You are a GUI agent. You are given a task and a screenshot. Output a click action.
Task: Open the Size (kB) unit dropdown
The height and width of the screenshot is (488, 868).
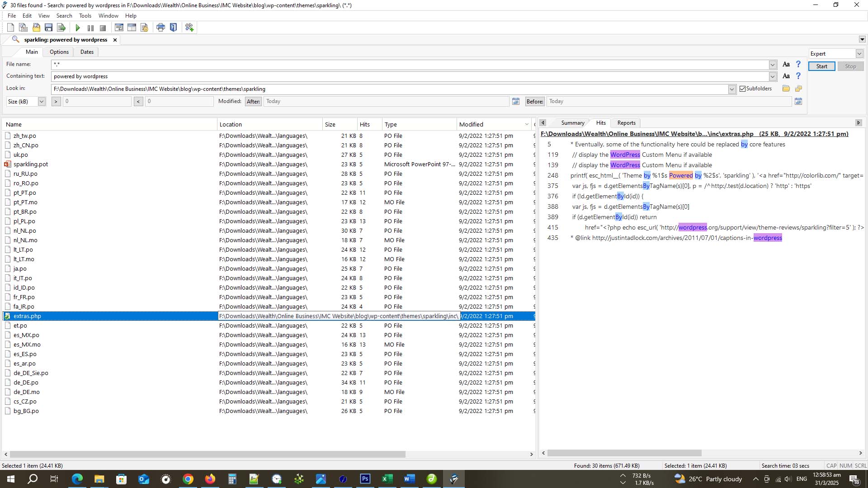tap(42, 101)
